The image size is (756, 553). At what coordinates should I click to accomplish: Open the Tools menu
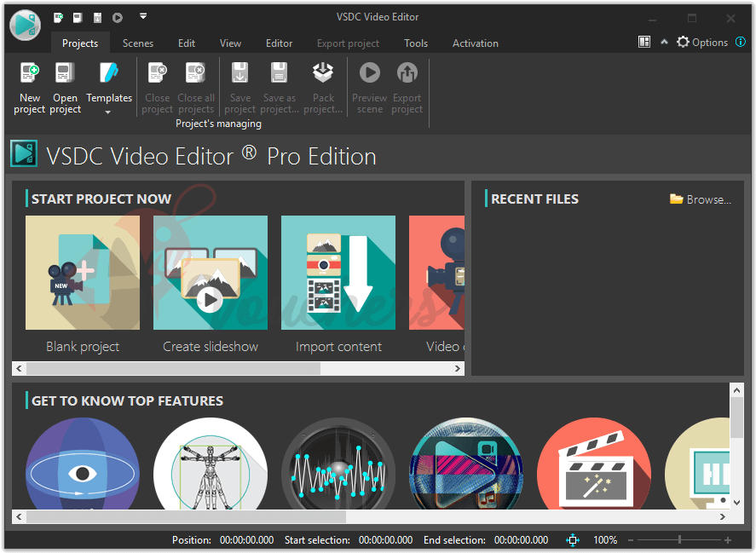tap(416, 43)
